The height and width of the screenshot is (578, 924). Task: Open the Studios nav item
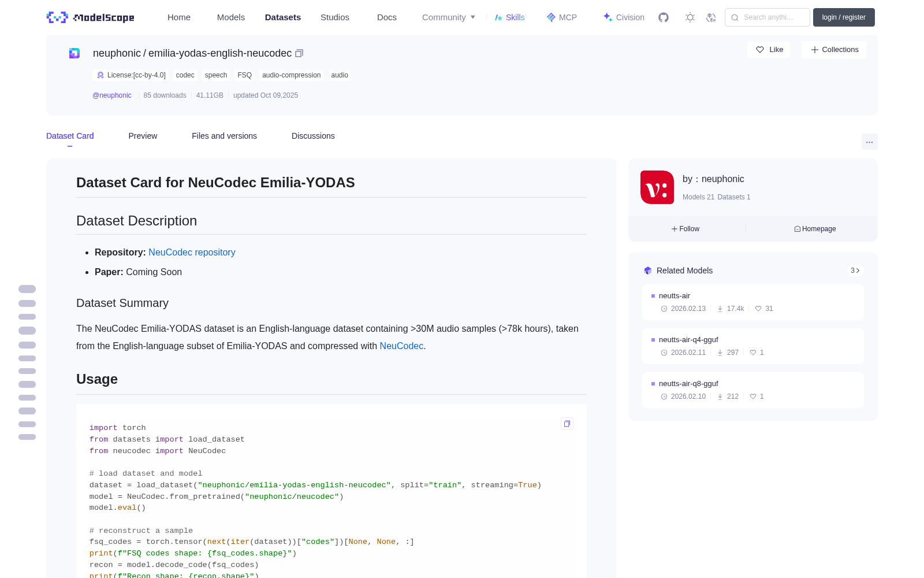coord(335,17)
